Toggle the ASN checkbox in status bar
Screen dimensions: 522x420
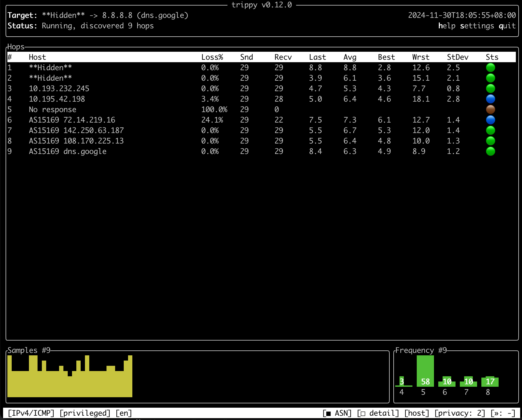(x=337, y=413)
